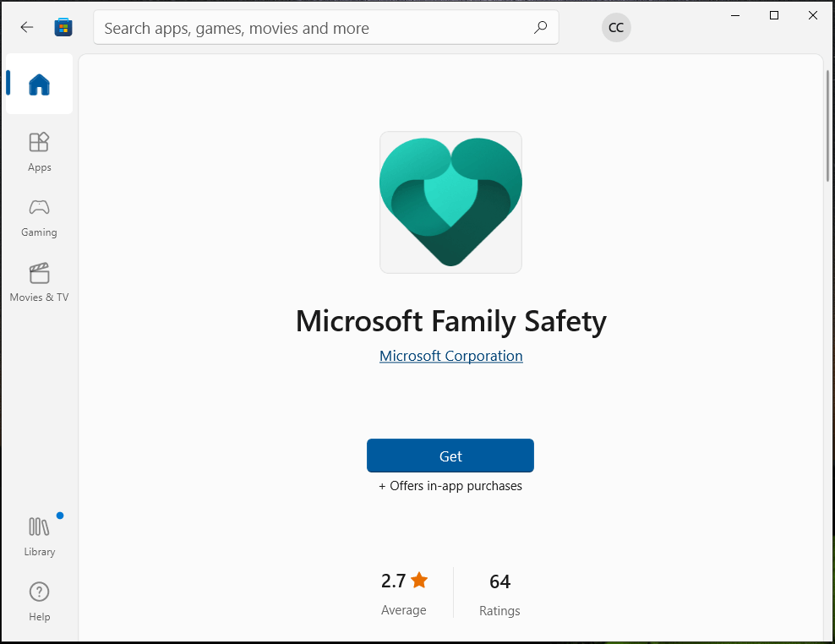Select the 2.7 average star rating

pyautogui.click(x=404, y=593)
